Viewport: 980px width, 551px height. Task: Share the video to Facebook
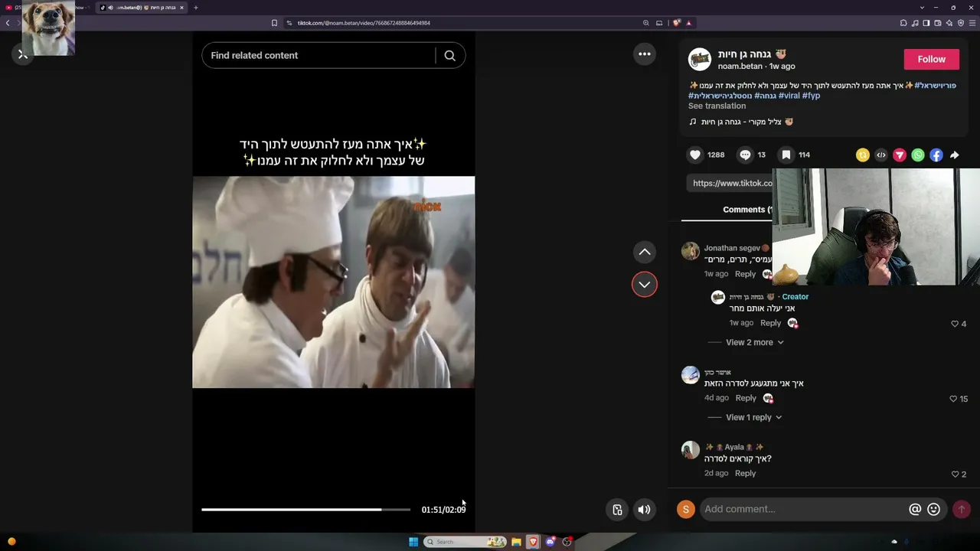tap(936, 155)
